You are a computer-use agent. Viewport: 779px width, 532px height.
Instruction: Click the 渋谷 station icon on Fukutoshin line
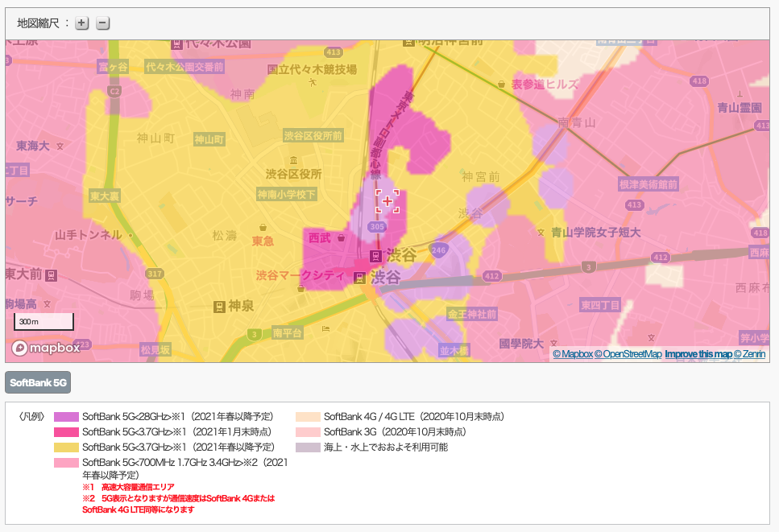click(x=375, y=256)
